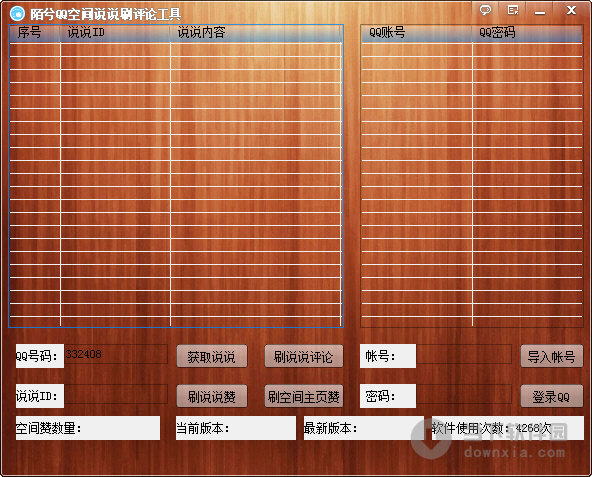The width and height of the screenshot is (592, 477).
Task: Click the 刷说说评论 button
Action: tap(304, 356)
